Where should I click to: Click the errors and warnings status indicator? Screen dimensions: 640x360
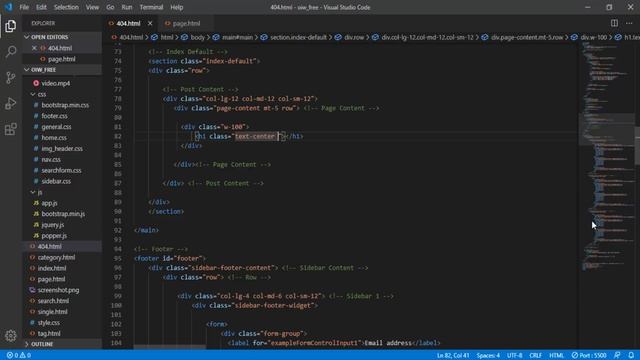pyautogui.click(x=19, y=355)
